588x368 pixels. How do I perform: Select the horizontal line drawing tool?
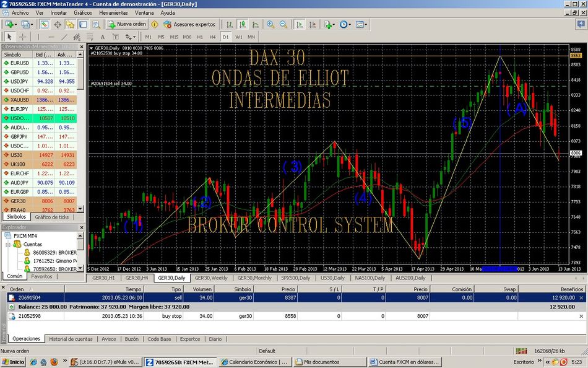(x=51, y=37)
